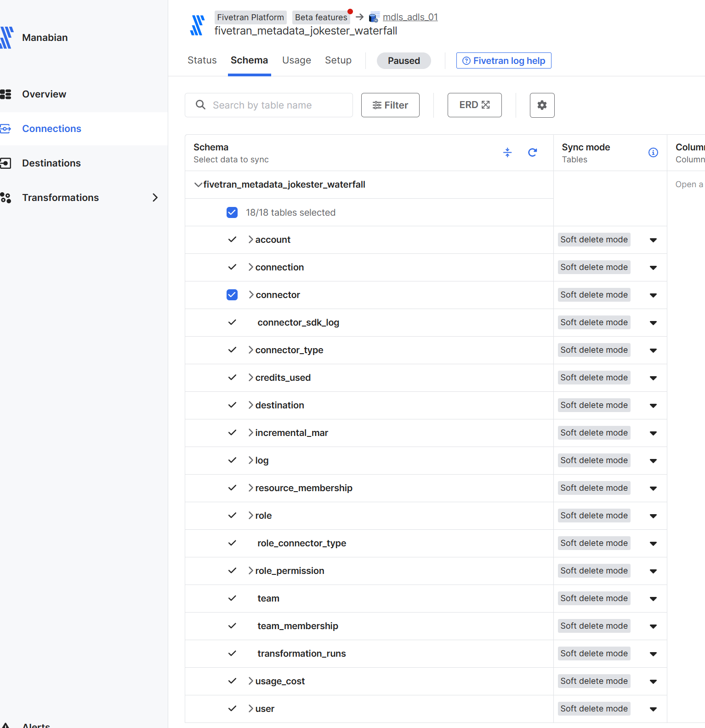This screenshot has width=705, height=728.
Task: Follow the mdls_adls_01 destination link
Action: [410, 17]
